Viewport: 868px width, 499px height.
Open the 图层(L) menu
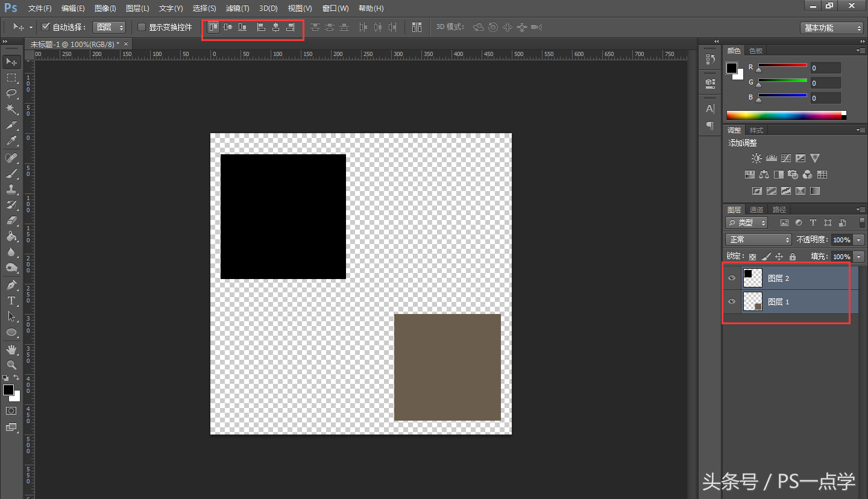[x=137, y=8]
